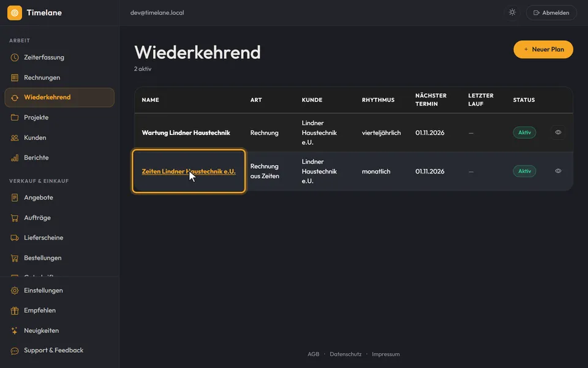Click the Abmelden logout button
Screen dimensions: 588x368
[x=551, y=13]
